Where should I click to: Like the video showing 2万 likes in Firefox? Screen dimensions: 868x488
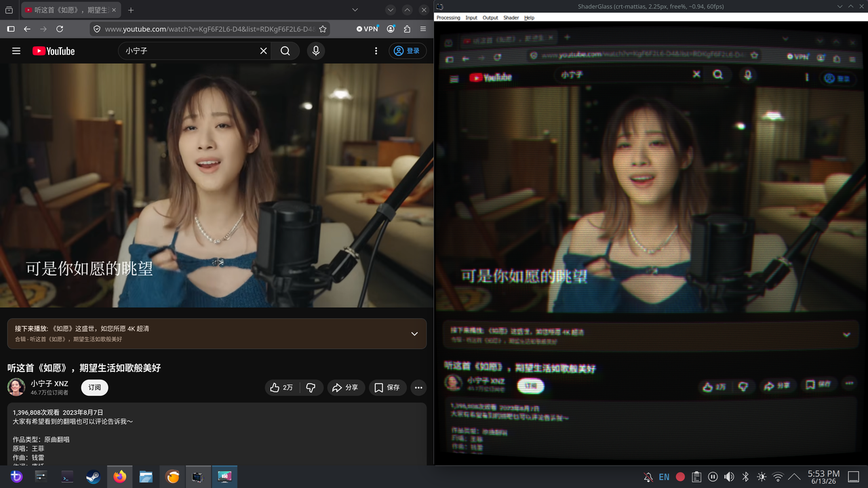[x=282, y=388]
